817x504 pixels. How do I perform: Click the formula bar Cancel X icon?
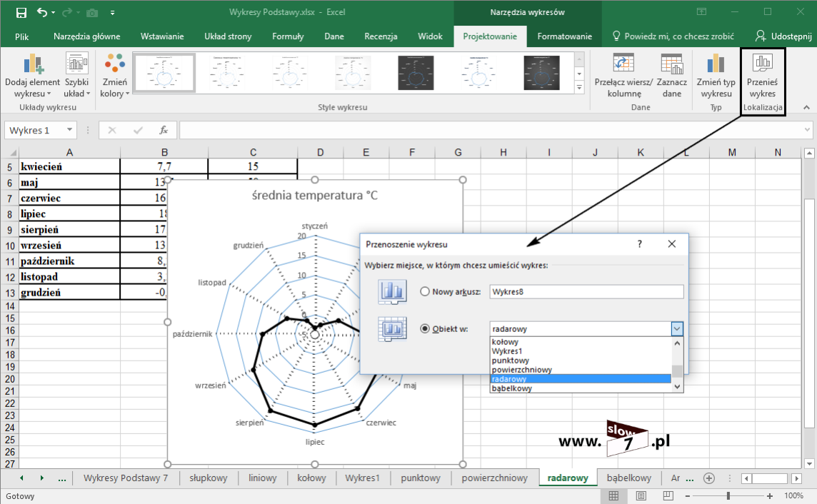pyautogui.click(x=112, y=130)
